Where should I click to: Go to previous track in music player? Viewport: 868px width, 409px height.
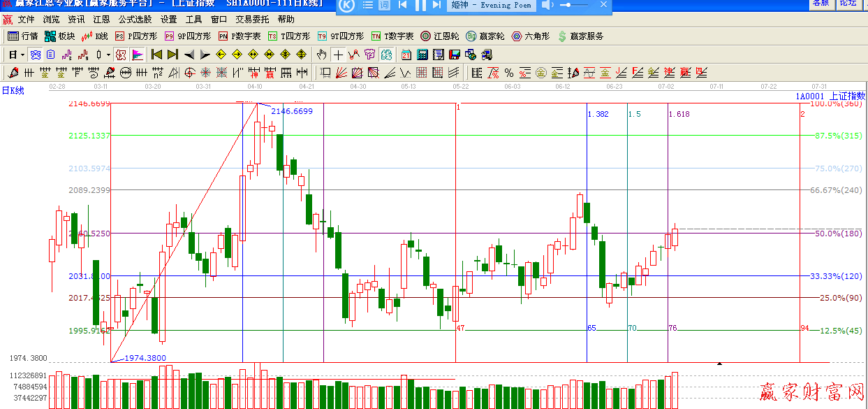pos(403,5)
